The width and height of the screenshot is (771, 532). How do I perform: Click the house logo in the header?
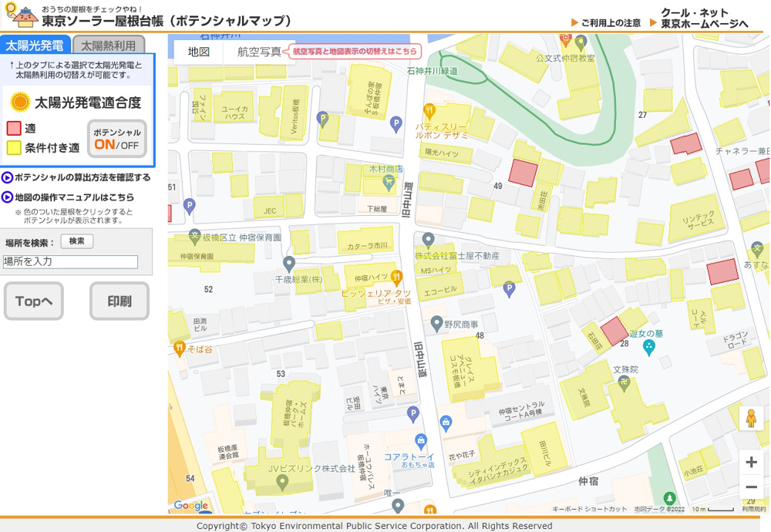[x=21, y=15]
